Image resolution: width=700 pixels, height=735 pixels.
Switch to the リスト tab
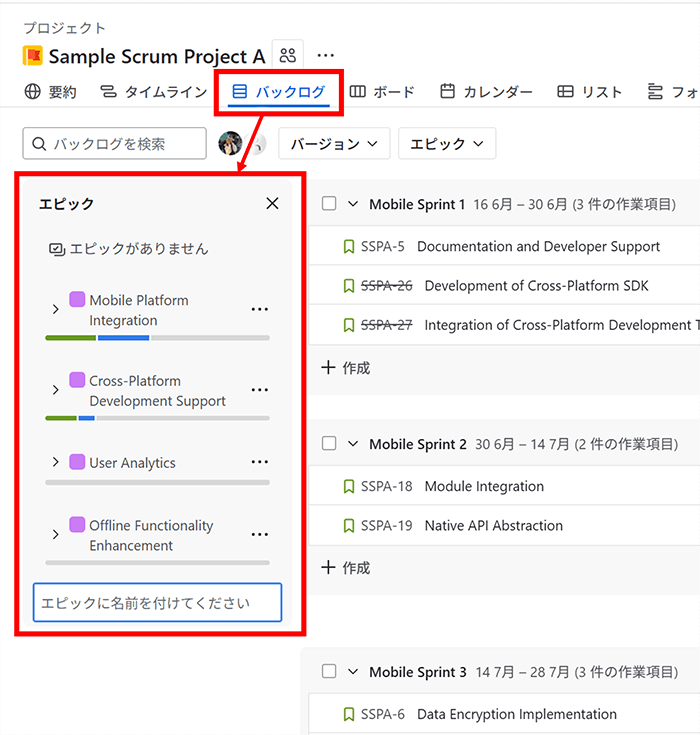pyautogui.click(x=589, y=92)
